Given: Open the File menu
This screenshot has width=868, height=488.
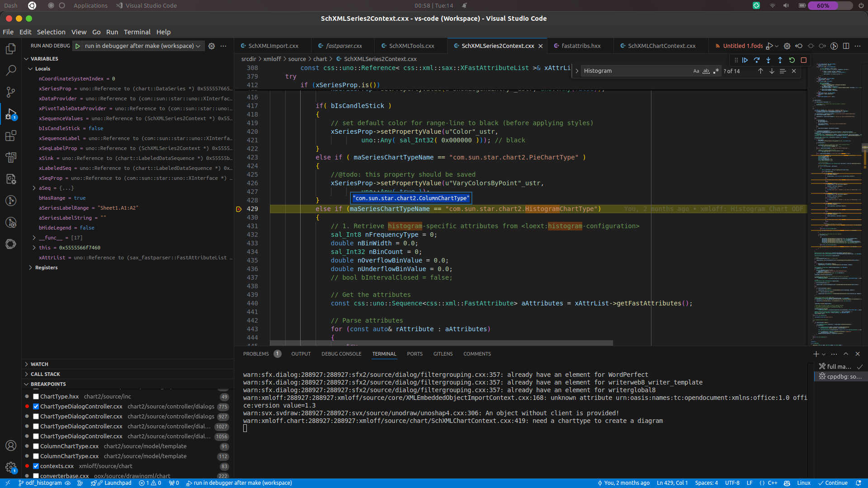Looking at the screenshot, I should coord(8,32).
